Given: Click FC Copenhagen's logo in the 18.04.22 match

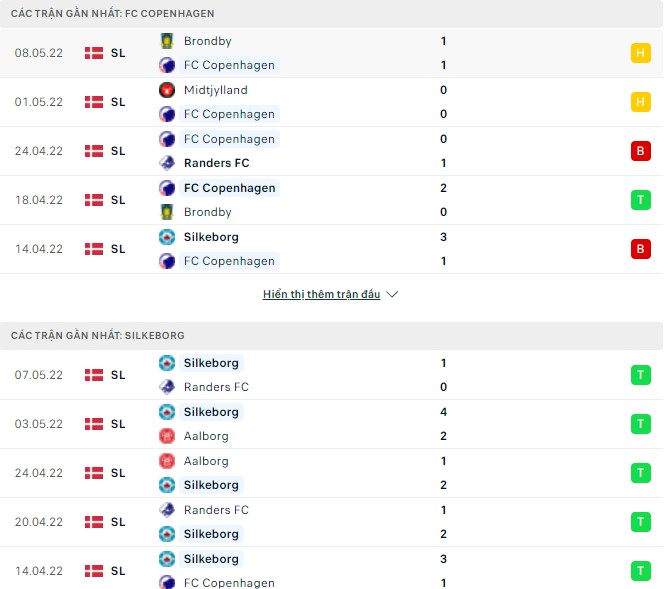Looking at the screenshot, I should 167,188.
